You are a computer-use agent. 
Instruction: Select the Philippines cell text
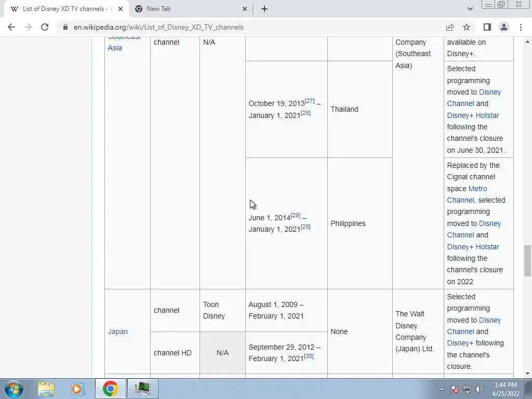click(348, 223)
